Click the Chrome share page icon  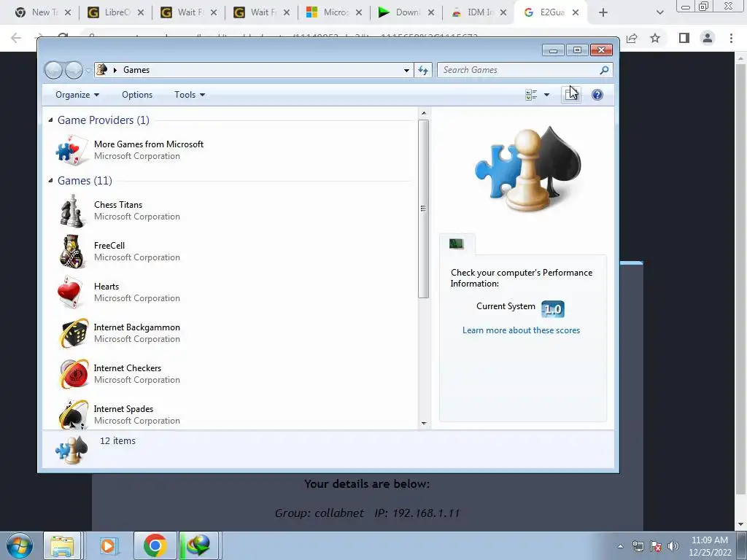point(632,38)
